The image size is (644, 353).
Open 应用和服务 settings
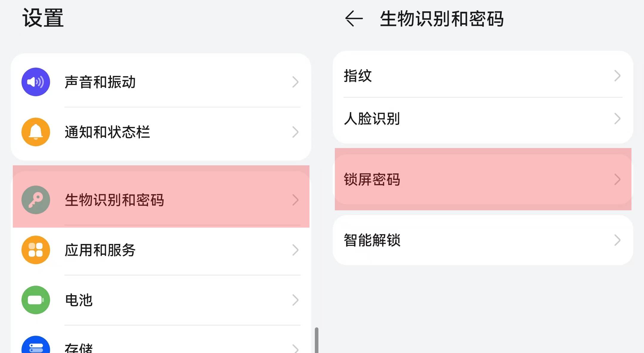[x=100, y=250]
